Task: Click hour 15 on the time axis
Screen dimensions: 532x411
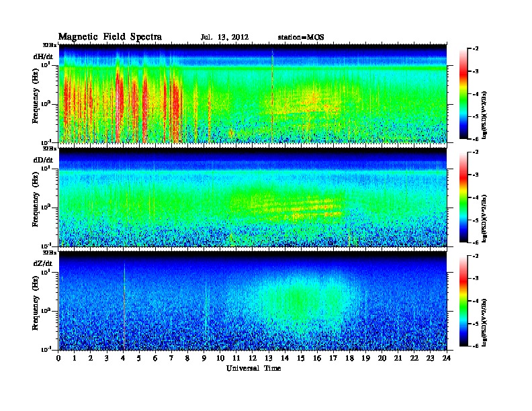Action: click(301, 359)
